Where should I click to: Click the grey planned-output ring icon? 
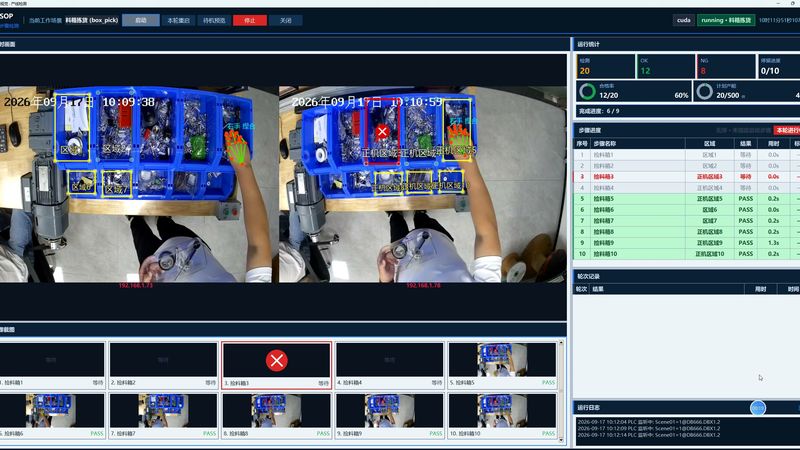point(705,91)
